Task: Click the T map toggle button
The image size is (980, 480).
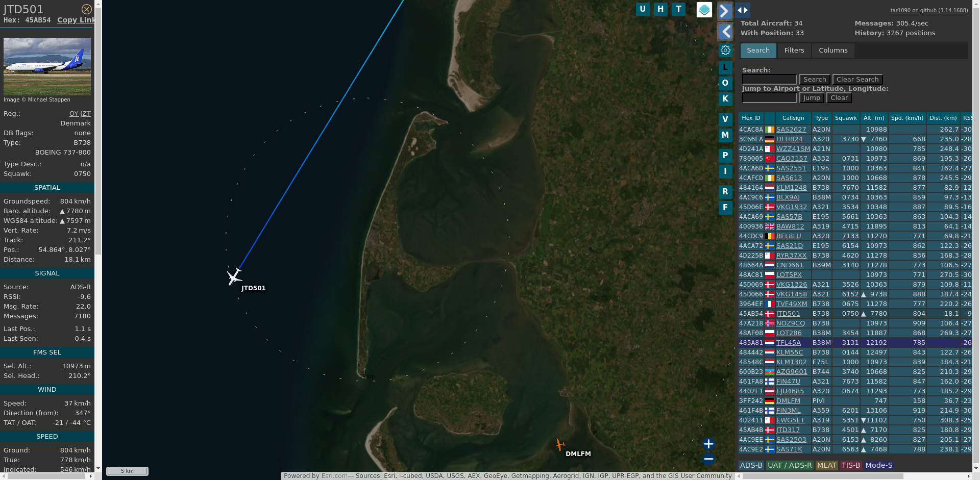Action: [x=678, y=9]
